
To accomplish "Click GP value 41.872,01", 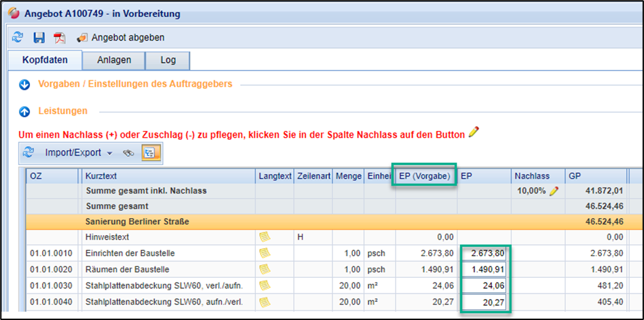I will click(605, 191).
